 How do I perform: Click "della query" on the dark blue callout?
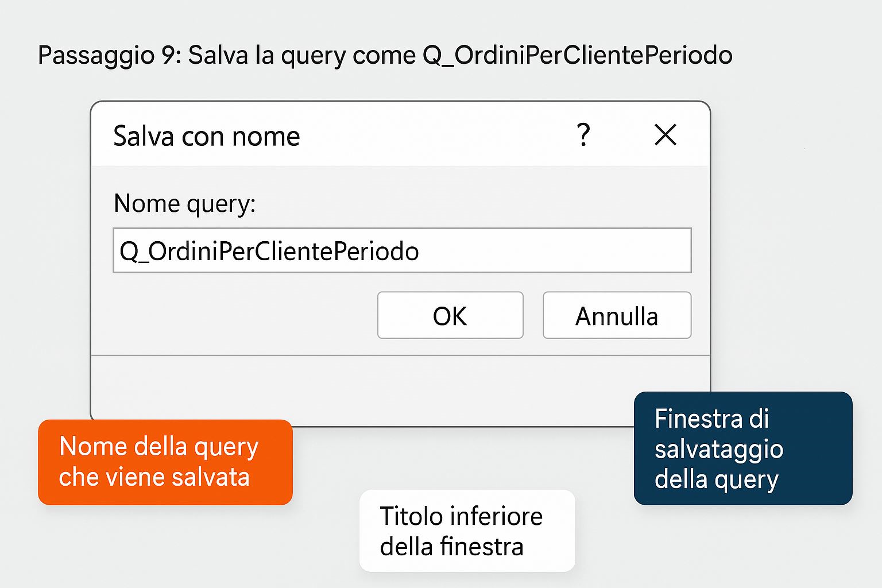point(716,479)
